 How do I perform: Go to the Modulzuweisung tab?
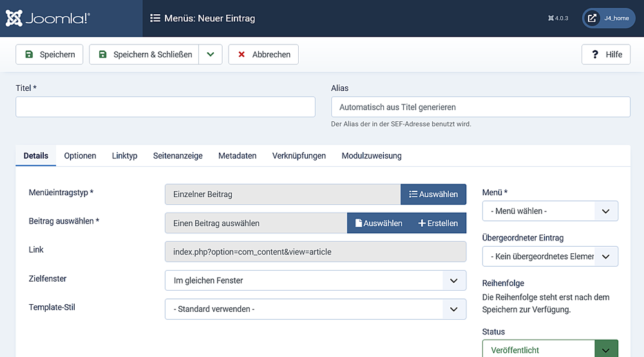(371, 156)
